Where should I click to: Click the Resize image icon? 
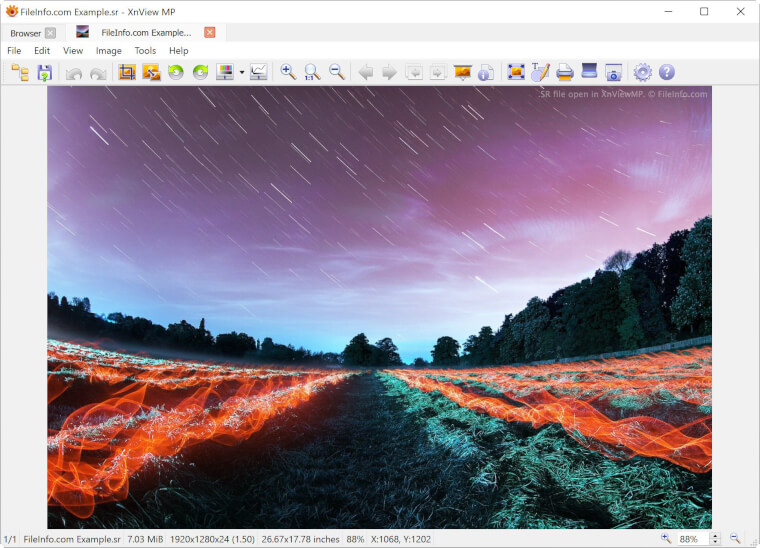(151, 72)
